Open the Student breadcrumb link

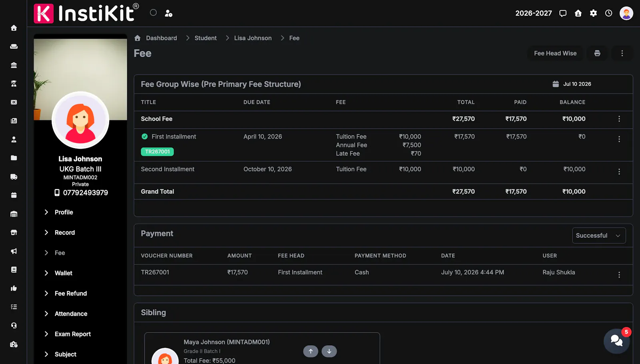(206, 38)
